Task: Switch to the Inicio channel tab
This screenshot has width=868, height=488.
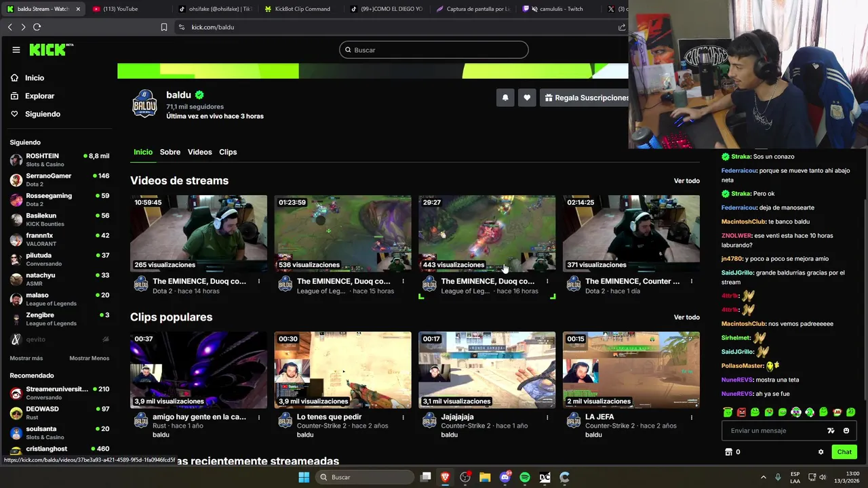Action: tap(143, 152)
